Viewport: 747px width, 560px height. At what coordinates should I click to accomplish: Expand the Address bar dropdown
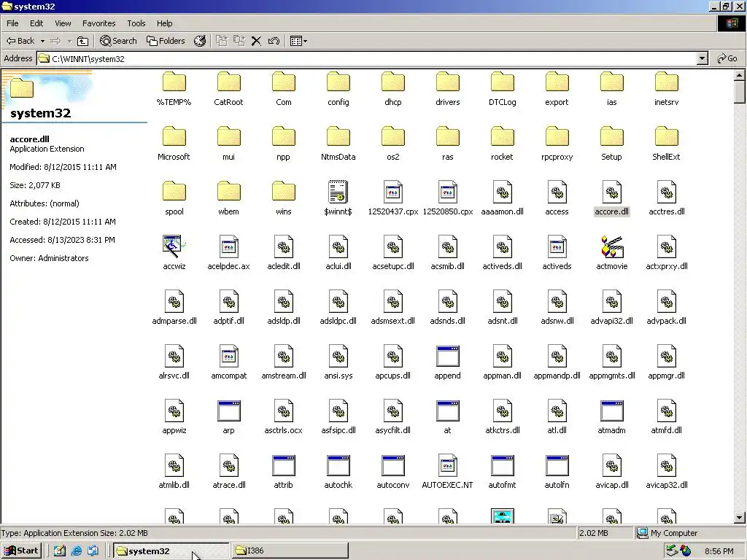(703, 58)
